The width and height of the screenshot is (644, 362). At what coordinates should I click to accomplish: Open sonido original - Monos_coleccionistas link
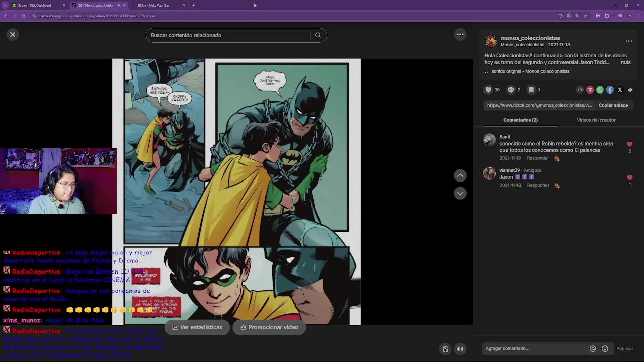tap(530, 71)
